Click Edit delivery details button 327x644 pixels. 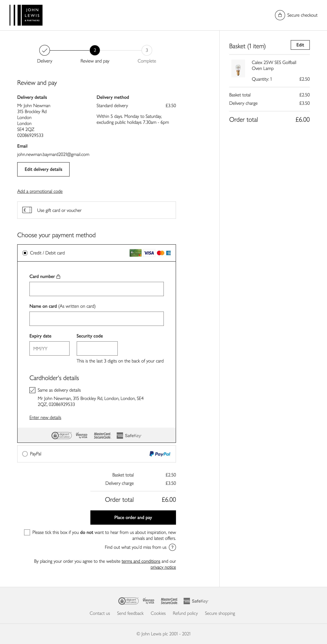coord(43,169)
